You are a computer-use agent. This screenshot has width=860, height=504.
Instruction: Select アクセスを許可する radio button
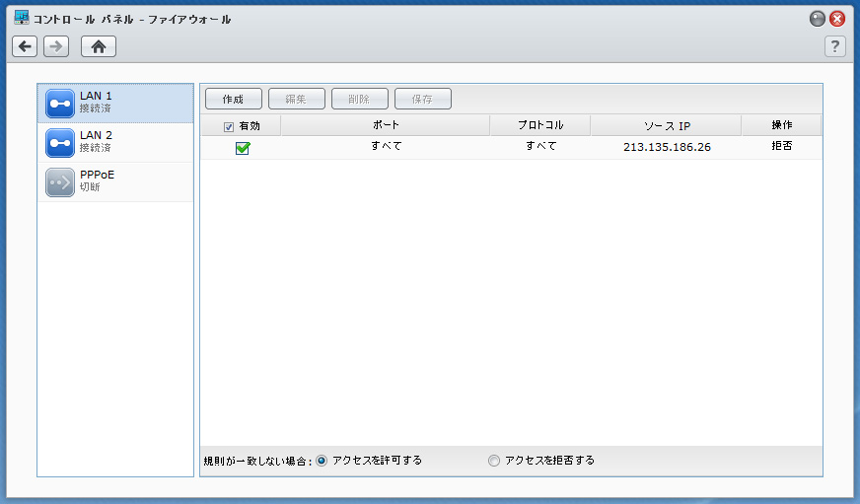[322, 461]
